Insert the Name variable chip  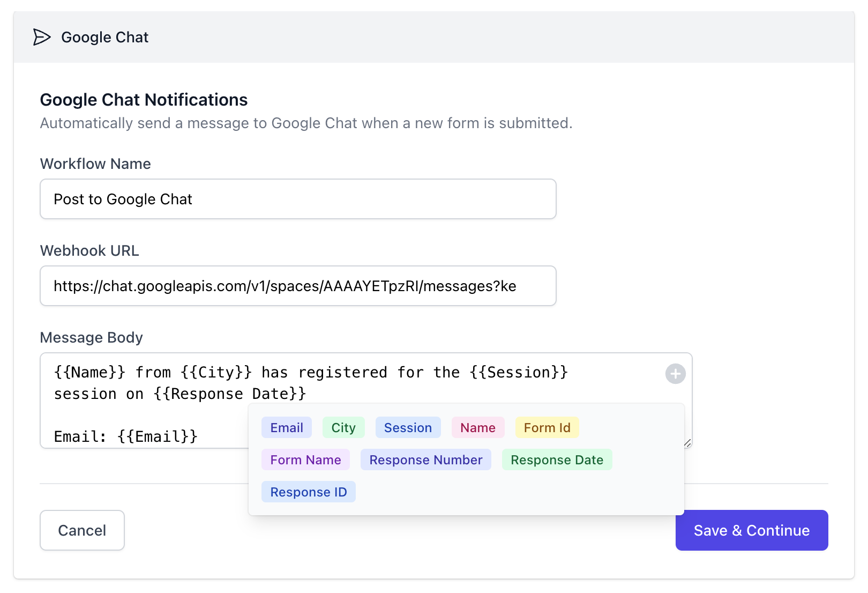pos(477,427)
